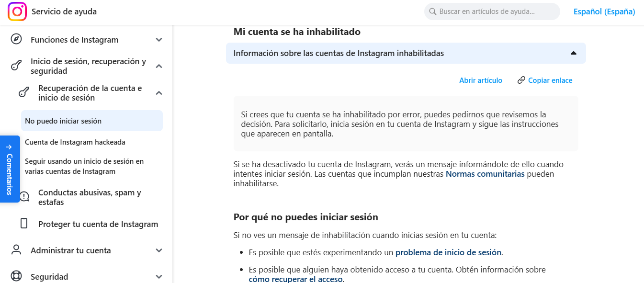Viewport: 644px width, 283px height.
Task: Select No puedo iniciar sesión in sidebar
Action: coord(62,121)
